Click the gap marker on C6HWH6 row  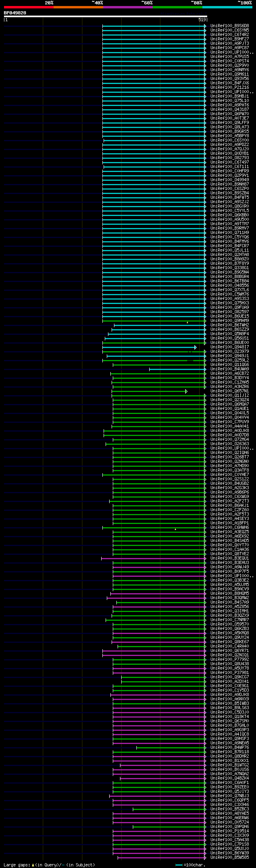coord(175,529)
